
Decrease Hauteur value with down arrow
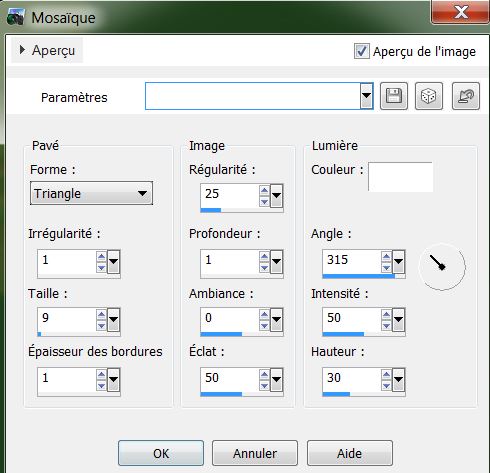tap(386, 385)
